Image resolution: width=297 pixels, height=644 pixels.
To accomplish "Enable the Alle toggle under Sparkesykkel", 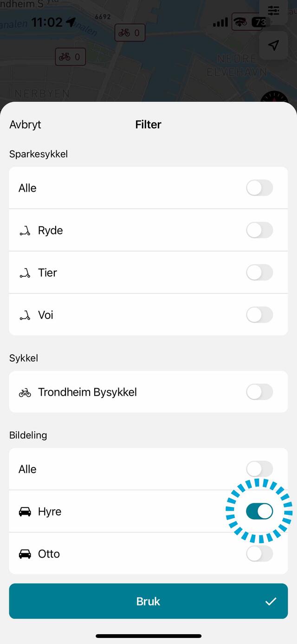I will [259, 188].
